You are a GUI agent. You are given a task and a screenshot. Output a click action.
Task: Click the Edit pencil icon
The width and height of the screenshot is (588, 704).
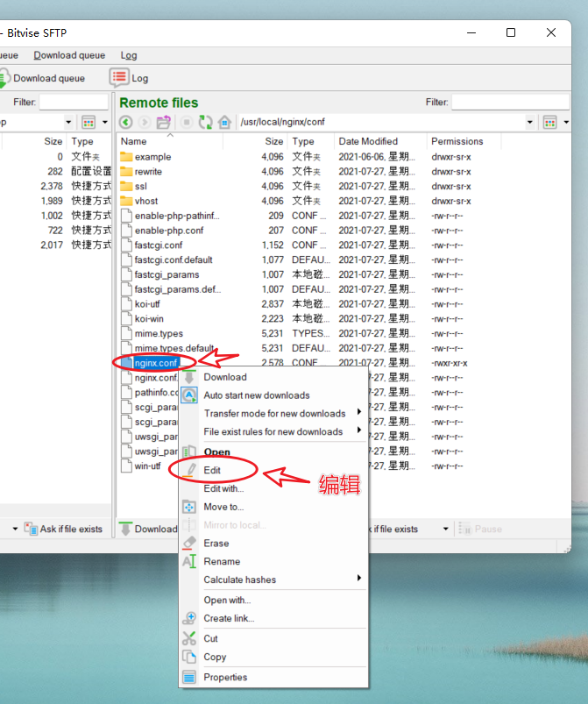point(190,470)
